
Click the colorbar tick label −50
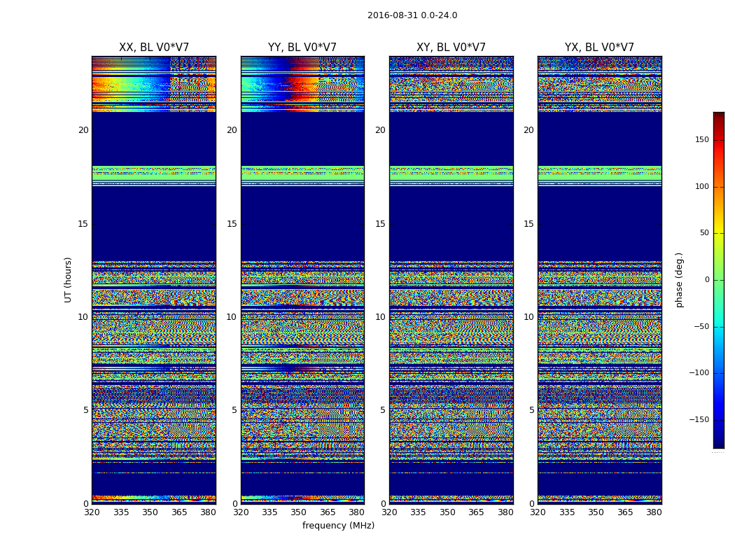coord(701,326)
